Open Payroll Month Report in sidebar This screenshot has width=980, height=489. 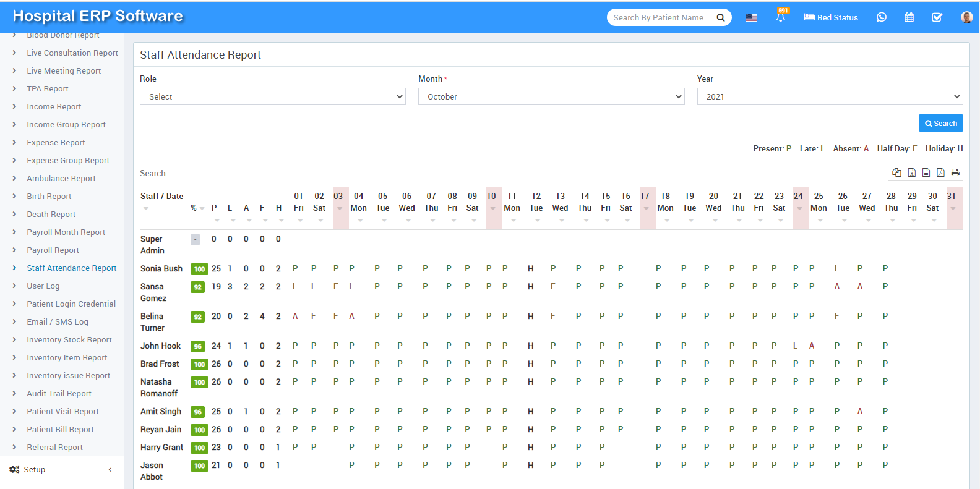click(x=66, y=232)
